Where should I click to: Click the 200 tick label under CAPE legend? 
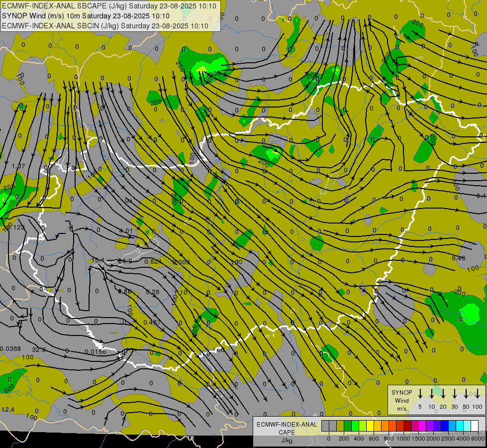click(344, 439)
